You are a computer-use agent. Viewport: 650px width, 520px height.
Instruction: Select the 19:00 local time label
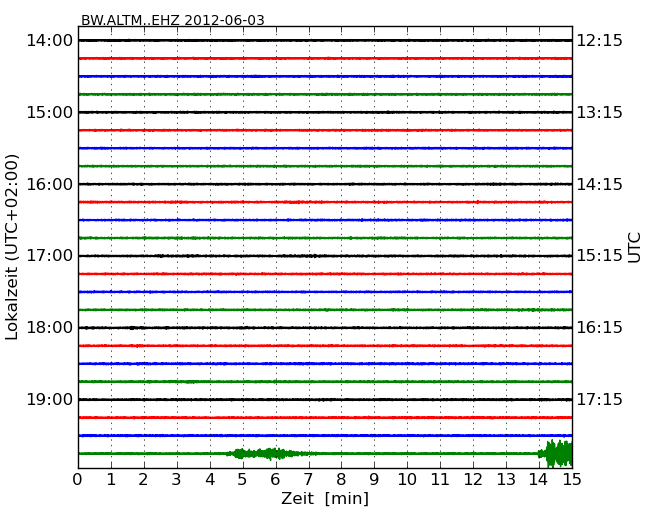coord(49,399)
